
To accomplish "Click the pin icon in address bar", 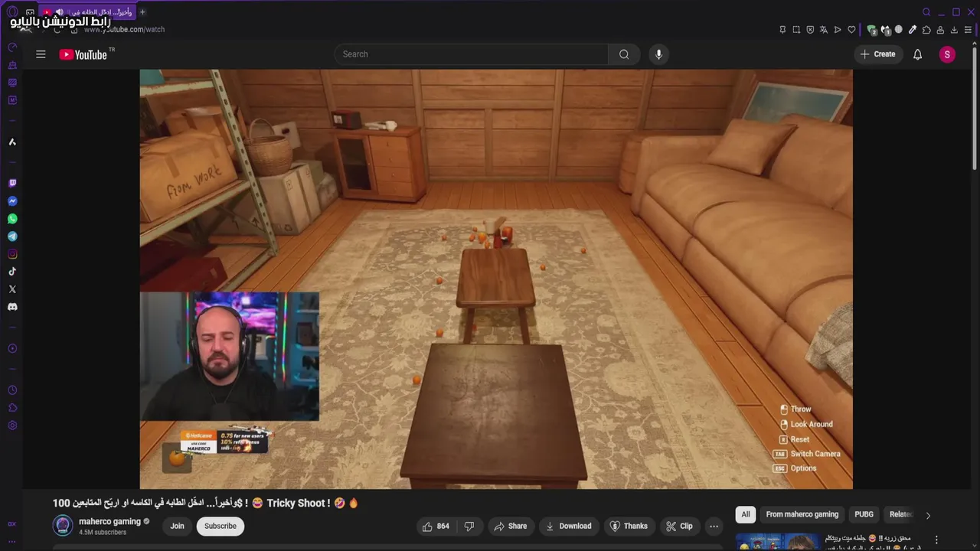I will pyautogui.click(x=782, y=30).
